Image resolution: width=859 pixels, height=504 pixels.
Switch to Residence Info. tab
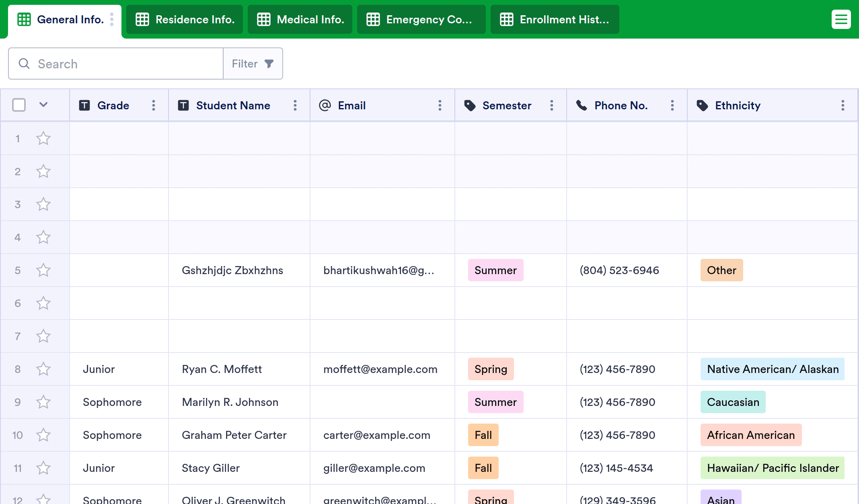pos(185,19)
